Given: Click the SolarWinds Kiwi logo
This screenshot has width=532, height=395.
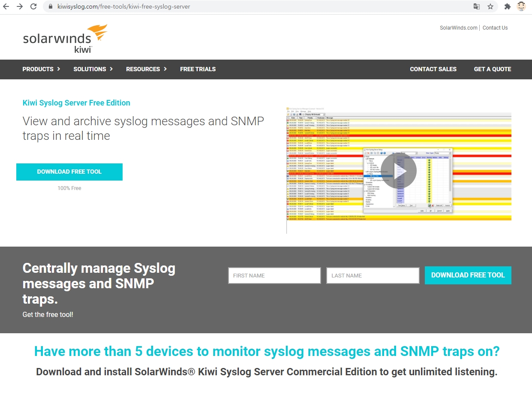Looking at the screenshot, I should coord(65,39).
